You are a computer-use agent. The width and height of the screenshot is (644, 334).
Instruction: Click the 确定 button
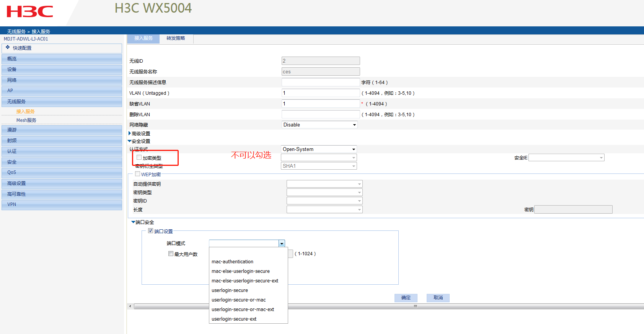point(406,298)
